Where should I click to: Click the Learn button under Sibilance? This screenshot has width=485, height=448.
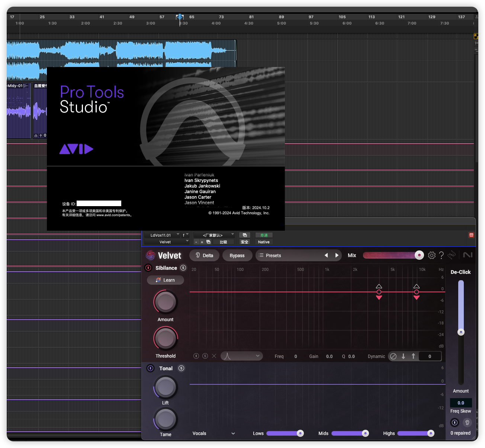(x=166, y=280)
